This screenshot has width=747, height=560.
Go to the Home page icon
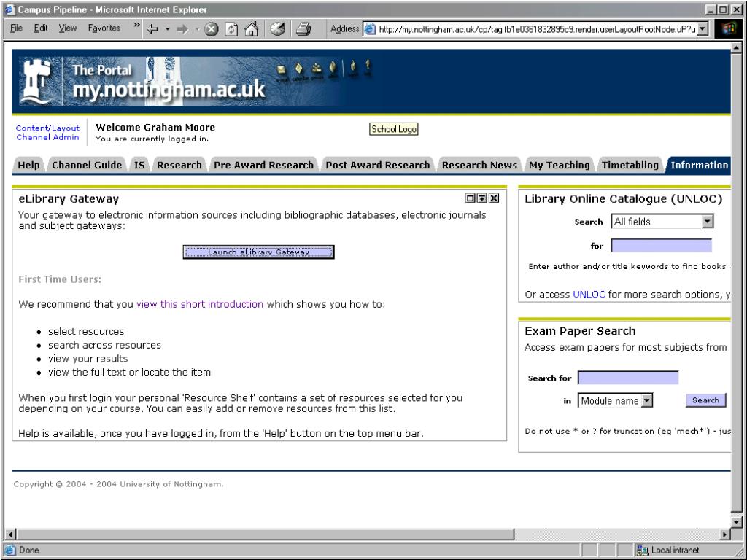coord(251,29)
